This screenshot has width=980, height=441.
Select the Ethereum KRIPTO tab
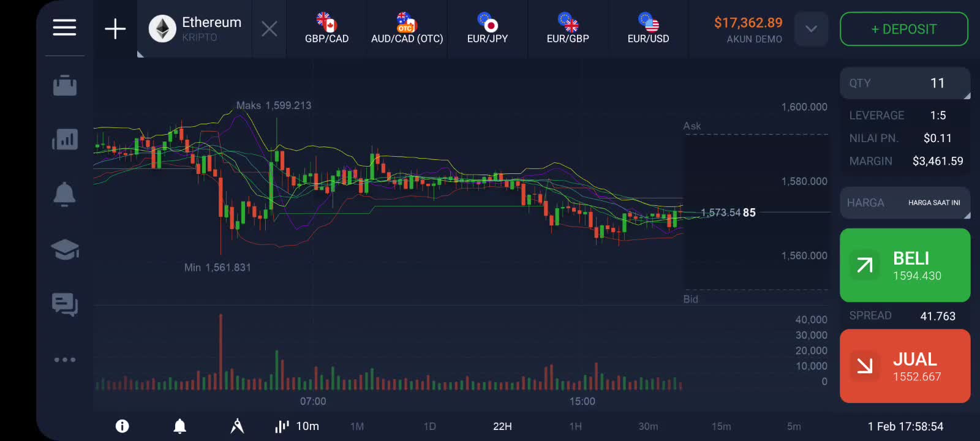coord(195,29)
